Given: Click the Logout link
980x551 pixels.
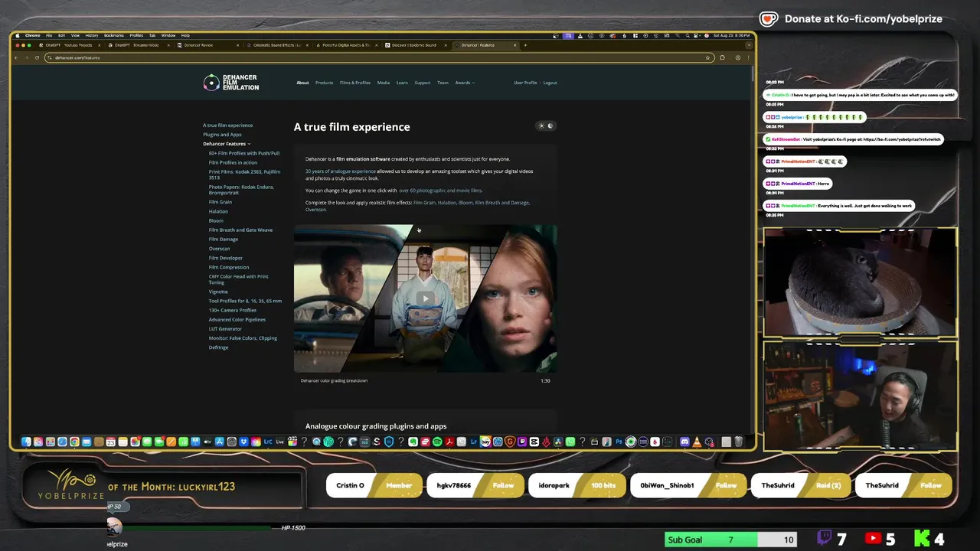Looking at the screenshot, I should click(x=550, y=83).
